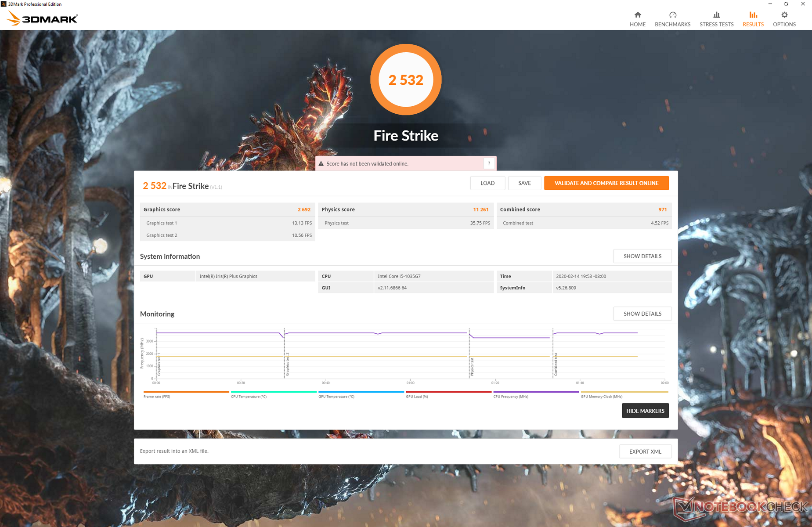Click the GPU name Intel Iris Plus Graphics

pyautogui.click(x=228, y=276)
